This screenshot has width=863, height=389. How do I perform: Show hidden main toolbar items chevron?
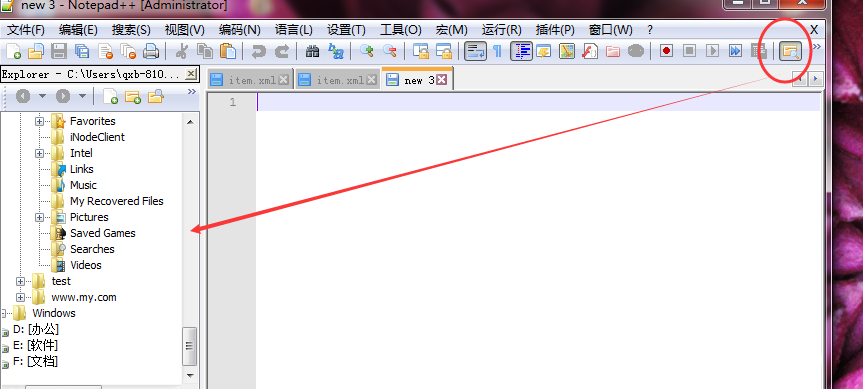click(816, 46)
